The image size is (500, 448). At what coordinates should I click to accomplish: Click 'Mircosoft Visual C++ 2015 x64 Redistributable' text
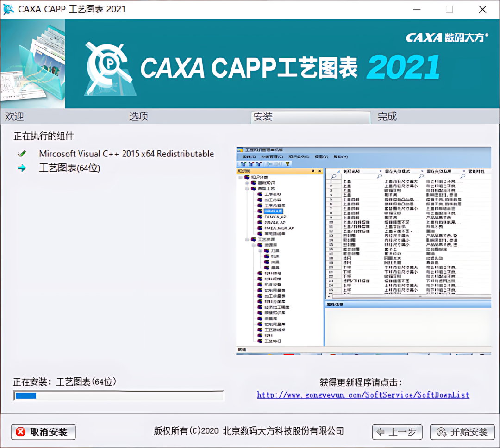click(126, 154)
